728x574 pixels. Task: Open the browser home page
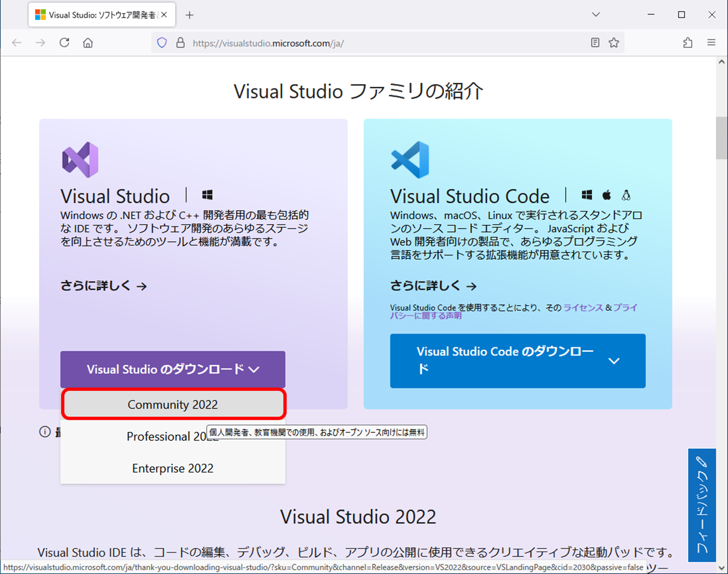pos(88,43)
